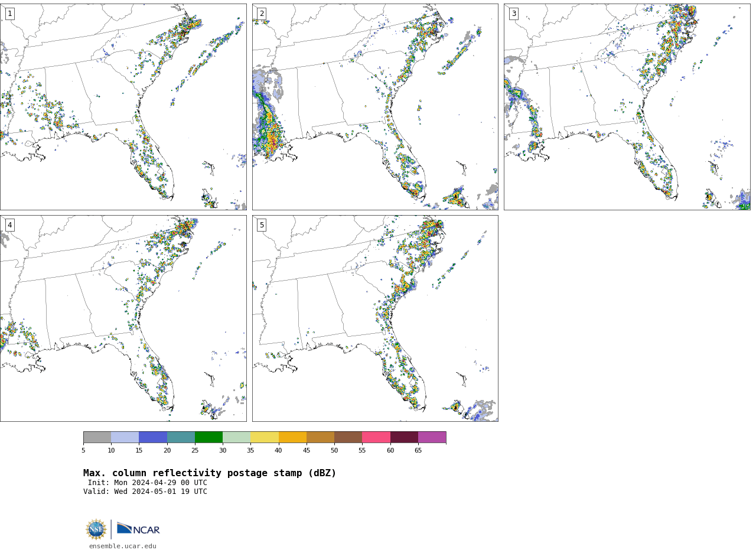The width and height of the screenshot is (756, 553).
Task: Click the ensemble.ucar.edu text
Action: (x=123, y=547)
